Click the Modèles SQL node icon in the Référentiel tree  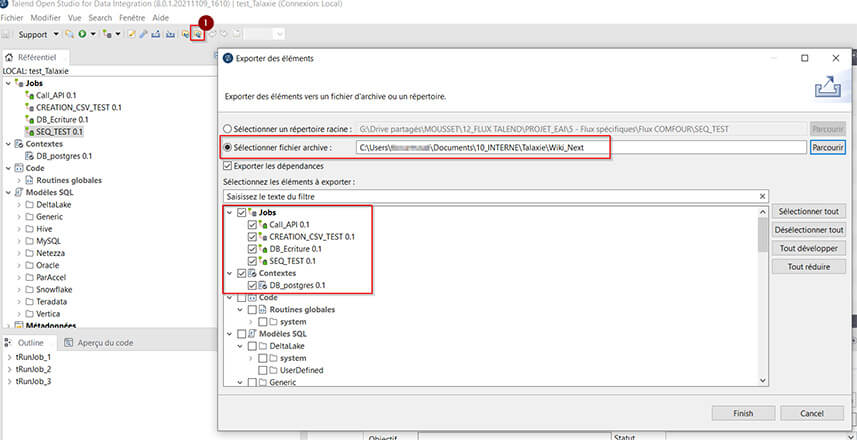coord(20,192)
